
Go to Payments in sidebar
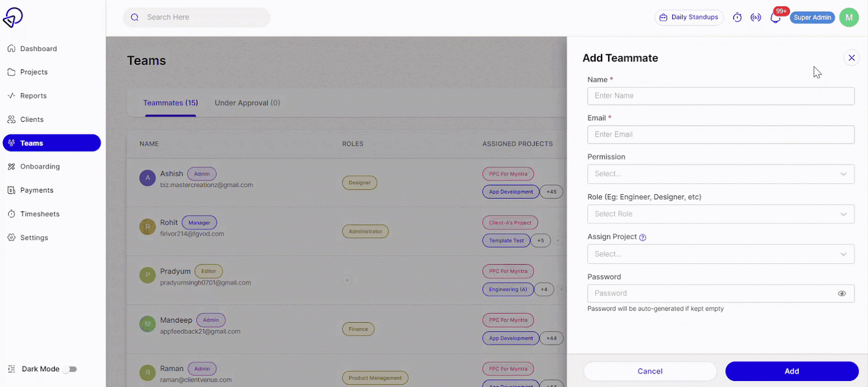36,190
